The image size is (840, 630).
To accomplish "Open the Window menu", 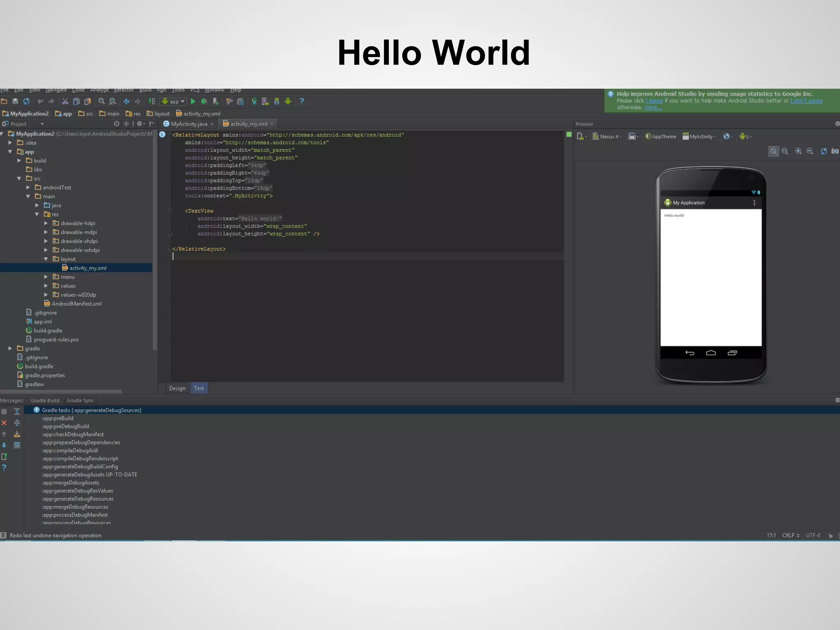I will point(215,90).
